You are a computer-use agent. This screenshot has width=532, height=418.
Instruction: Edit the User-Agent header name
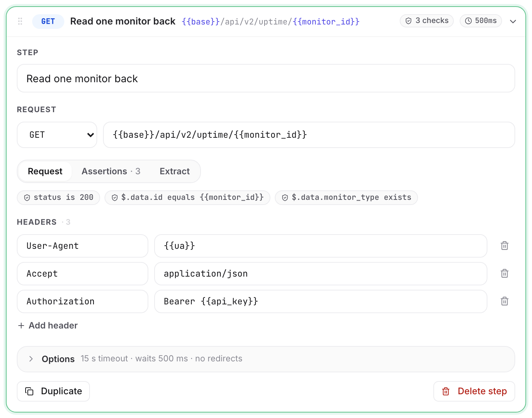83,246
